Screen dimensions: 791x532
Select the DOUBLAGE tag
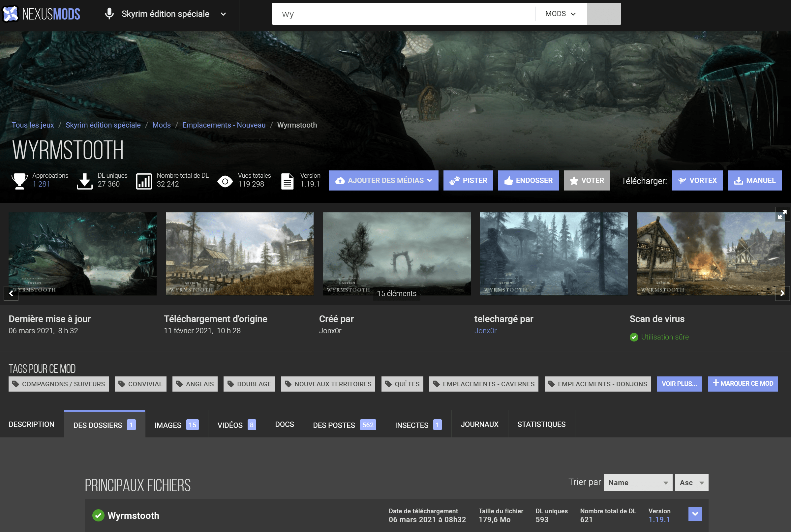point(249,384)
